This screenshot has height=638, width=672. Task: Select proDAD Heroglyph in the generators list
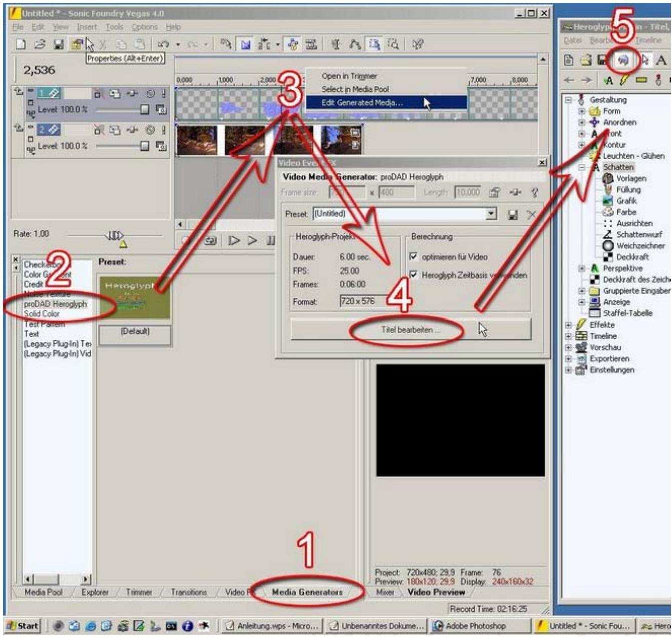tap(55, 304)
